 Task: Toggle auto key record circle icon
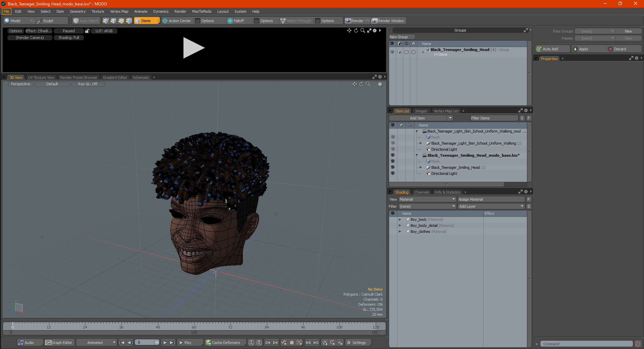tap(292, 343)
